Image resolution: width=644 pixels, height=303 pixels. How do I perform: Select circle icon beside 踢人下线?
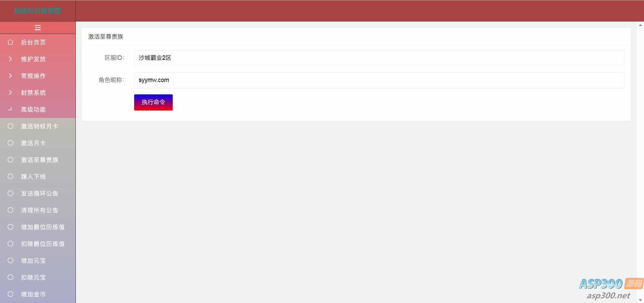point(10,176)
